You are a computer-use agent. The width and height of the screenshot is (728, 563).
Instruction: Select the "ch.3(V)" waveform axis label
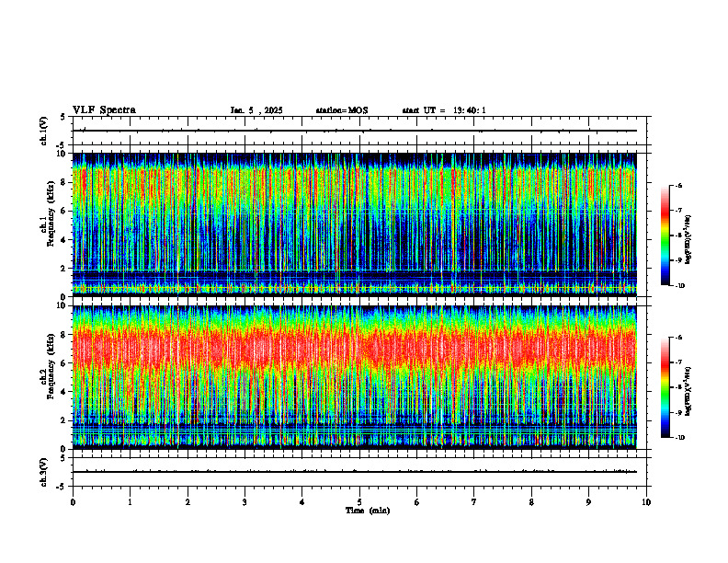coord(44,472)
